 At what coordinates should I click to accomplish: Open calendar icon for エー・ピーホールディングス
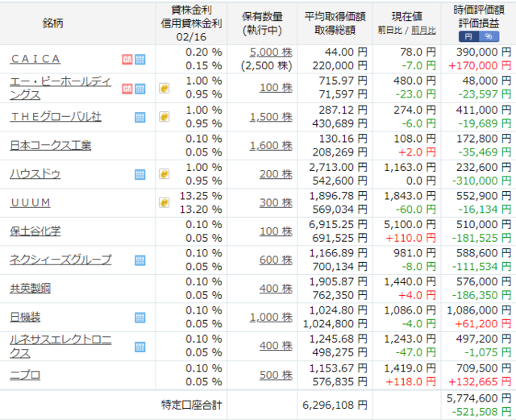[139, 89]
